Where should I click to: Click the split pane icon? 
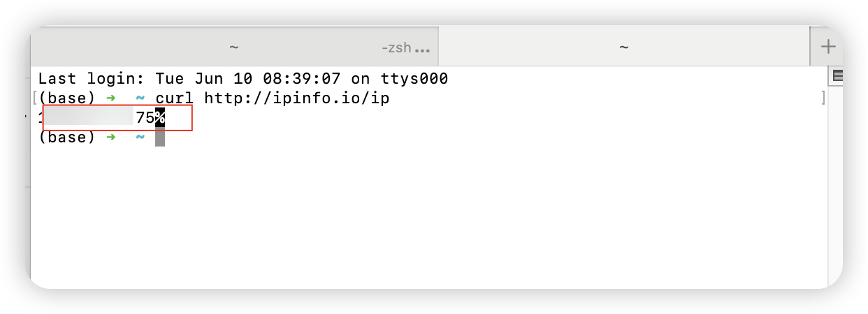point(839,76)
